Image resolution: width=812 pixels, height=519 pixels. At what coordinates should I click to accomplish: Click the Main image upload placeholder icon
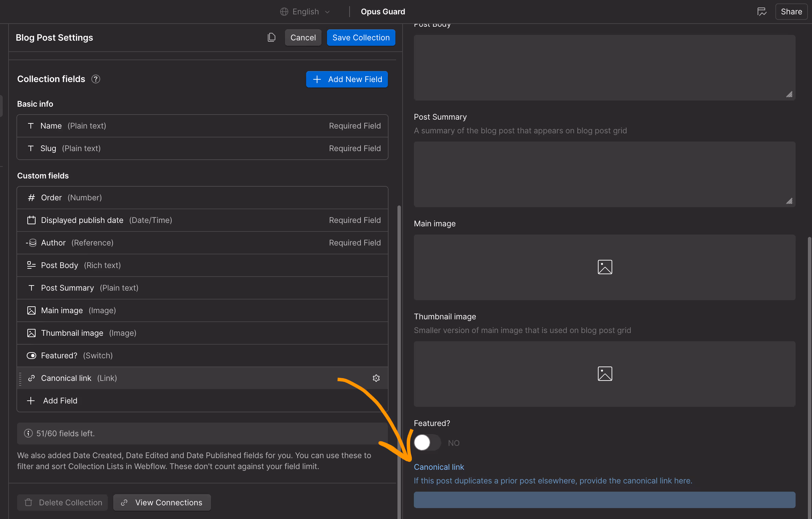click(x=604, y=267)
